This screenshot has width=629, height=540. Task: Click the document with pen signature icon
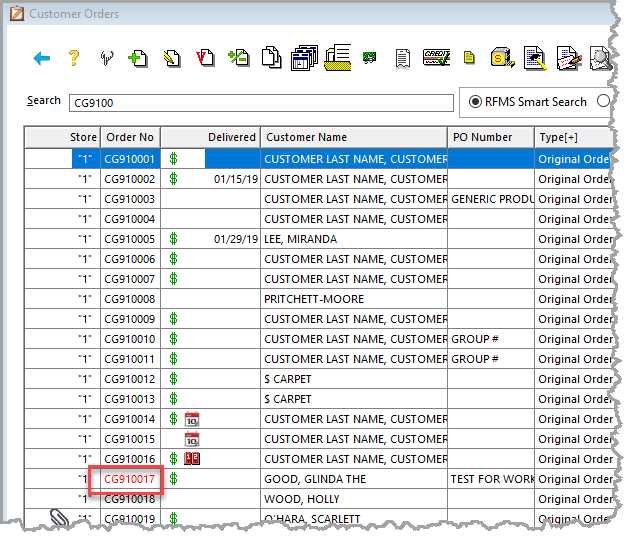tap(569, 58)
